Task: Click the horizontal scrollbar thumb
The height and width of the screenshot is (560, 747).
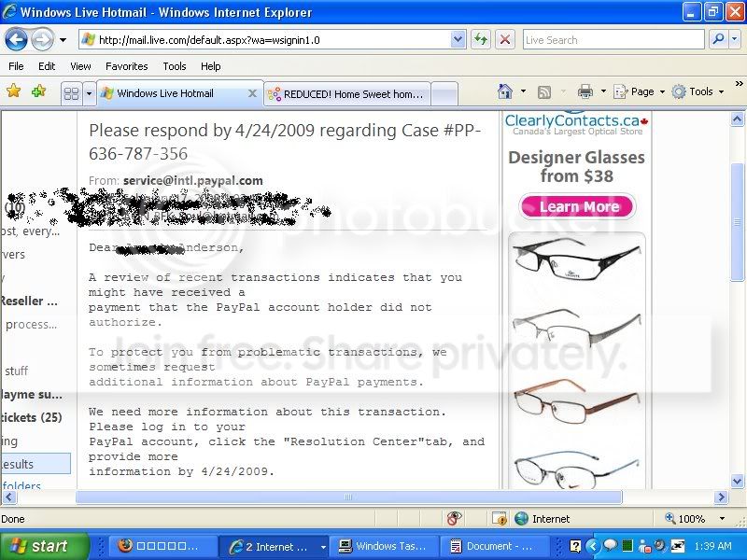Action: click(348, 497)
